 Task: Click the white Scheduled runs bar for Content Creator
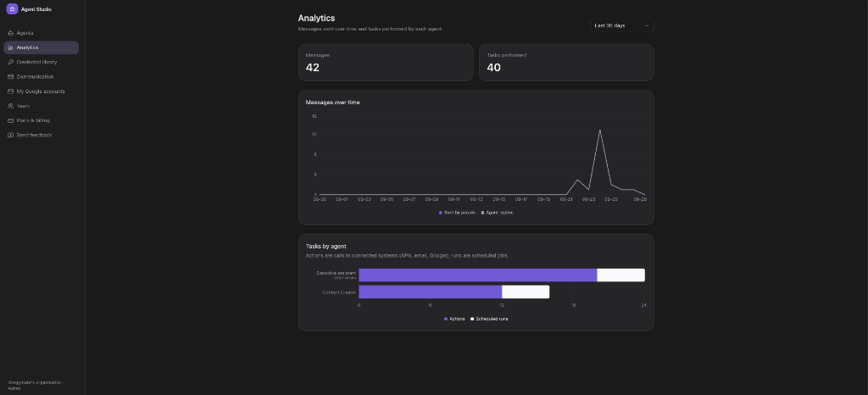pyautogui.click(x=526, y=292)
